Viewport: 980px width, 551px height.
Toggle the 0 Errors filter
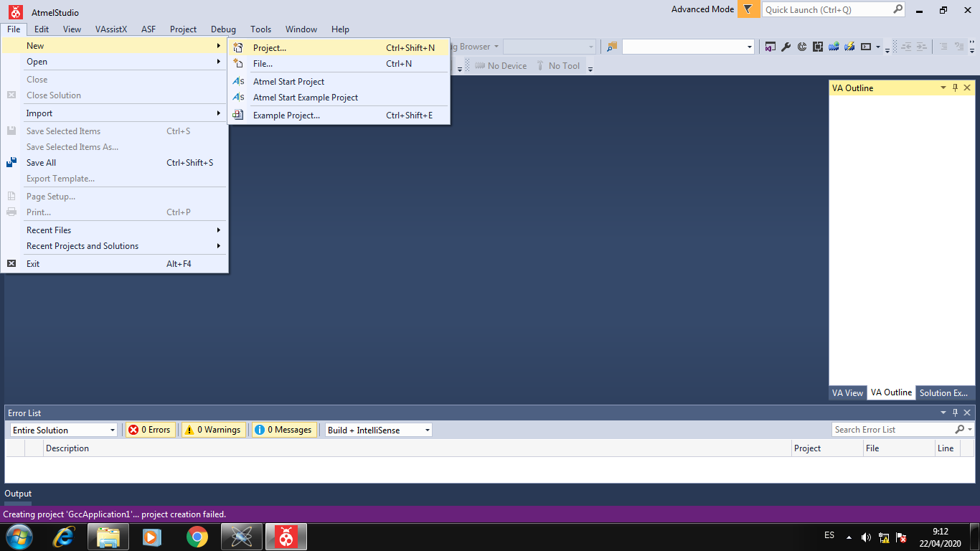pyautogui.click(x=151, y=430)
